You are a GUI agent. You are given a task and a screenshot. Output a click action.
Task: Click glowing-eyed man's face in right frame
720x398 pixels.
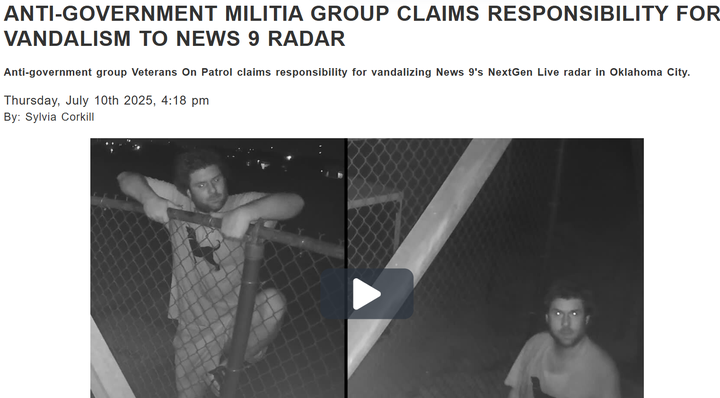pos(567,319)
